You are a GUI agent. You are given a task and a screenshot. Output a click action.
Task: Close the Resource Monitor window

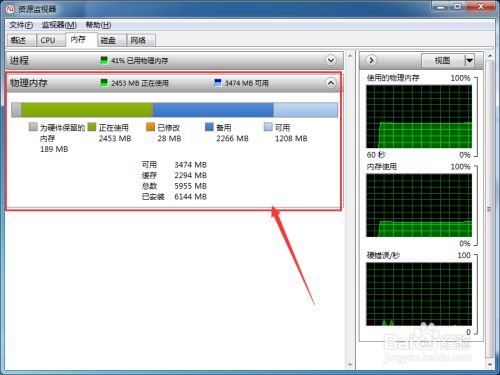click(480, 7)
